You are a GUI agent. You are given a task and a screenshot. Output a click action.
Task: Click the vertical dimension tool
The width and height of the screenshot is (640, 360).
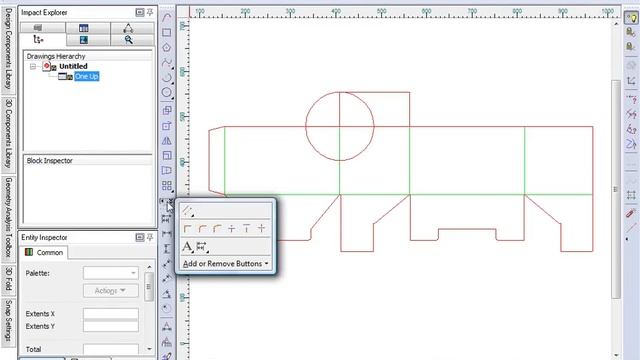167,249
